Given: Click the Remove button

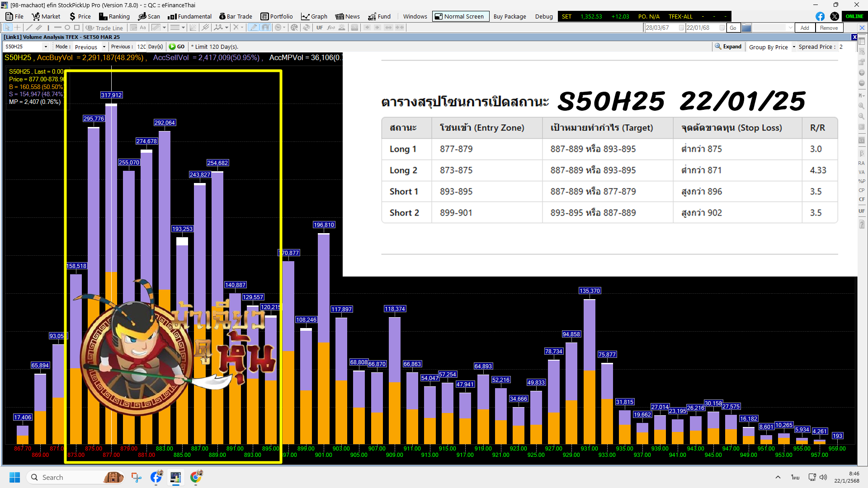Looking at the screenshot, I should pyautogui.click(x=829, y=28).
